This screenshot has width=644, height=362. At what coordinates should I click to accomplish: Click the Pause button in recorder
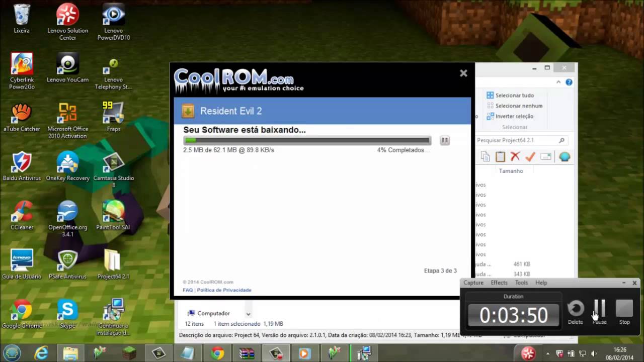coord(599,312)
